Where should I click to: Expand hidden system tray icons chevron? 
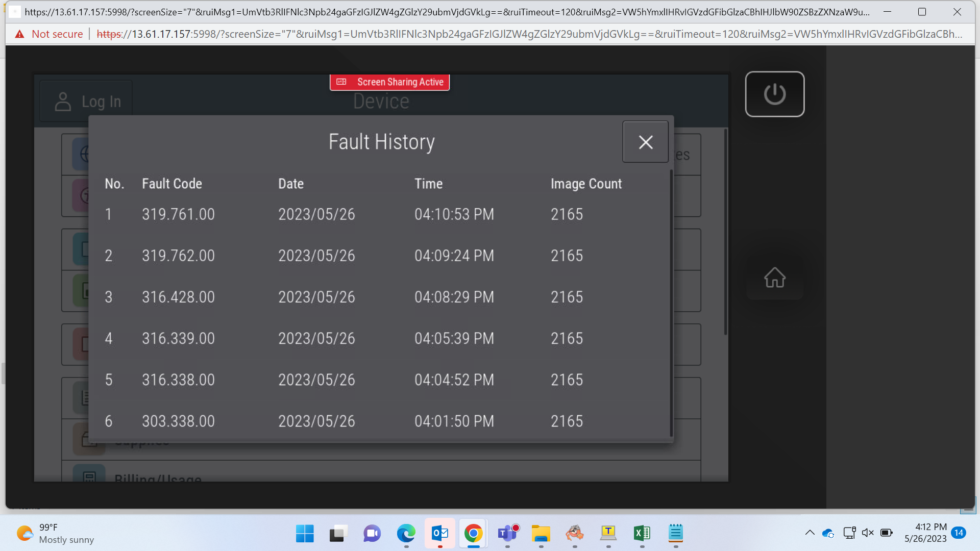point(810,533)
